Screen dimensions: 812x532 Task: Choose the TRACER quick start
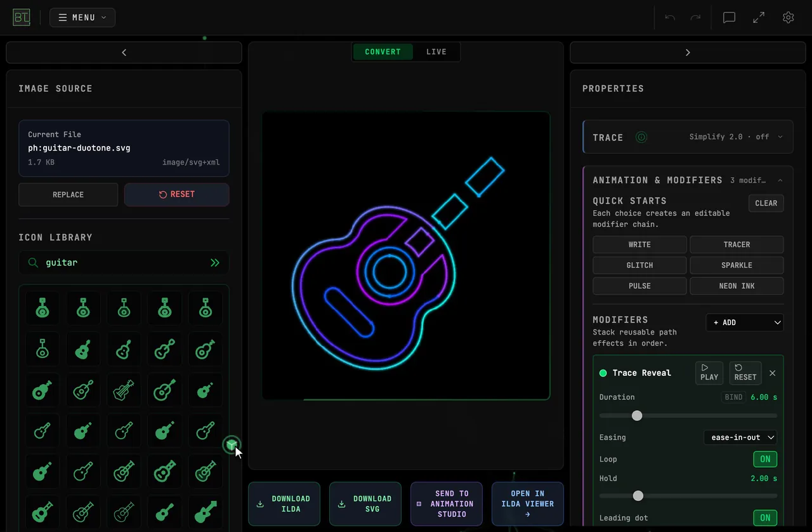click(x=737, y=244)
